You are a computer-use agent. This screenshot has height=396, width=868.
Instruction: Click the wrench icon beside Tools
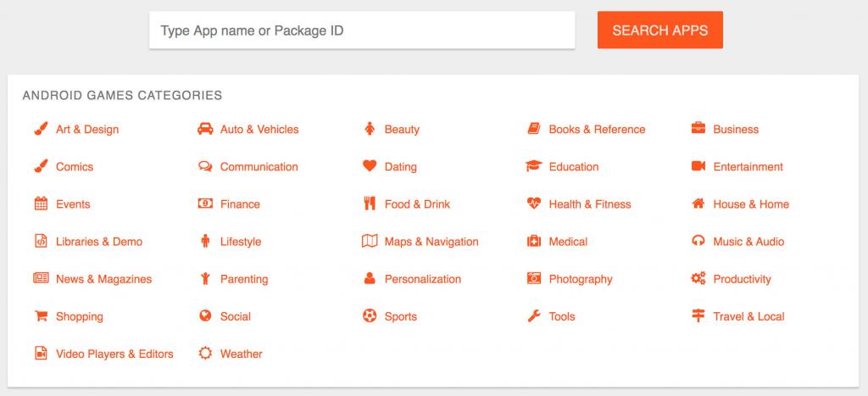(533, 316)
